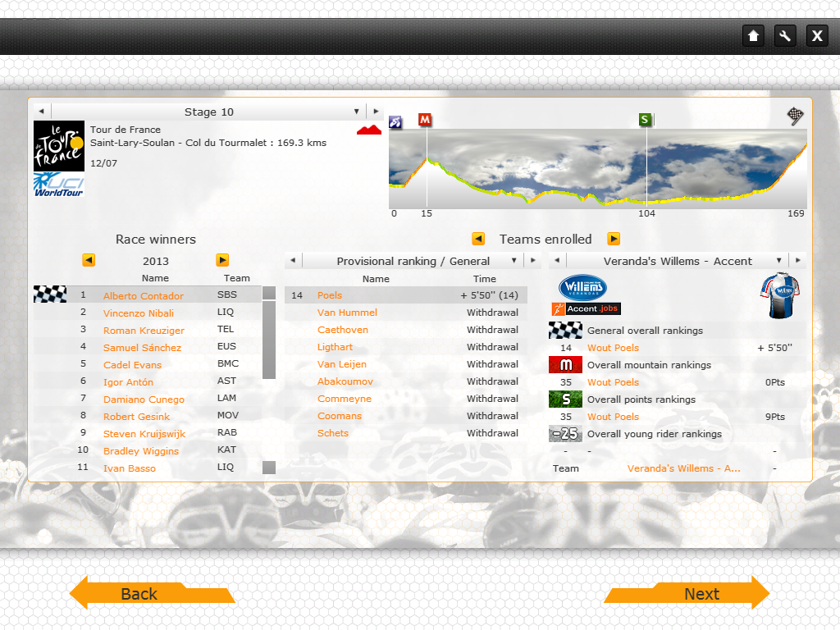Click the red M mountain marker icon
This screenshot has width=840, height=630.
[x=425, y=120]
